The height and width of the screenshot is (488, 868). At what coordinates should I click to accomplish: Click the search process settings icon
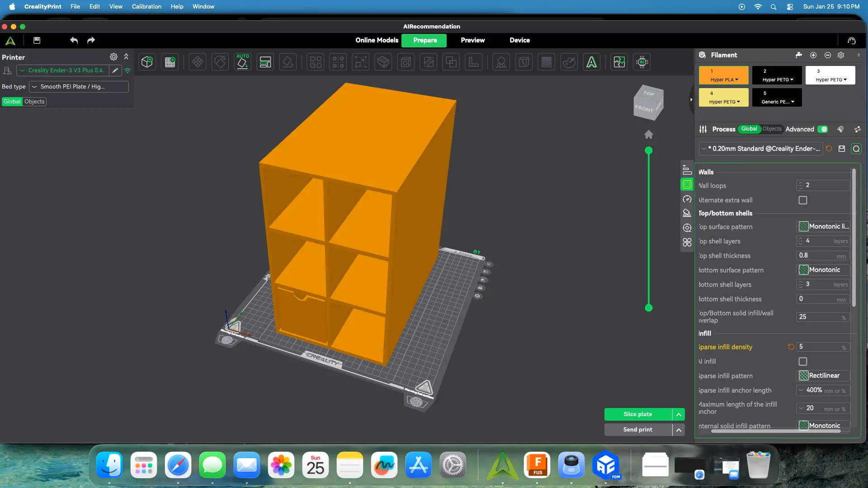pos(856,149)
